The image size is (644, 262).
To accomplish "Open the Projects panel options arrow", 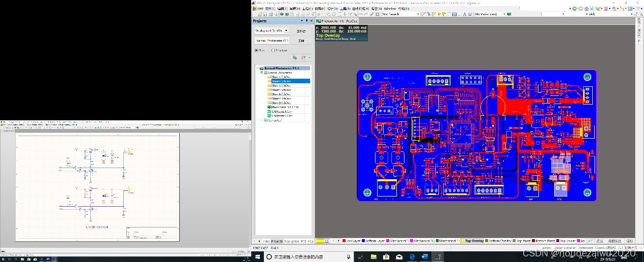I will coord(301,21).
